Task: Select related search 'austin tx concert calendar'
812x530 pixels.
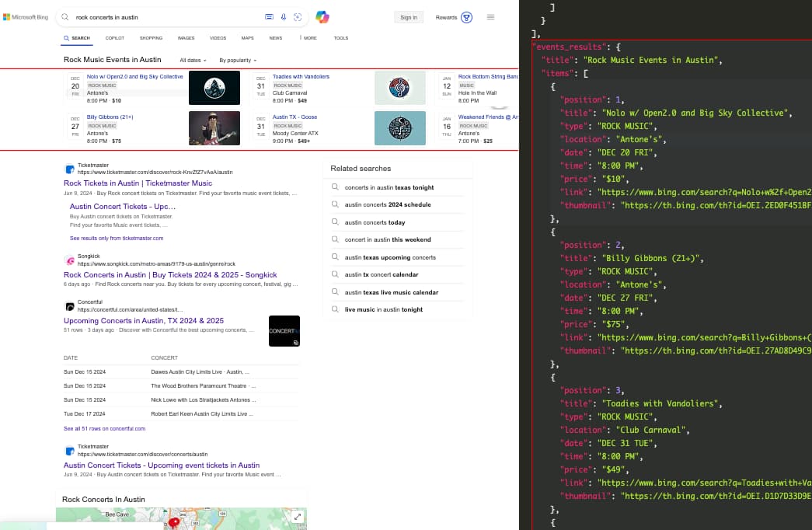Action: (382, 274)
